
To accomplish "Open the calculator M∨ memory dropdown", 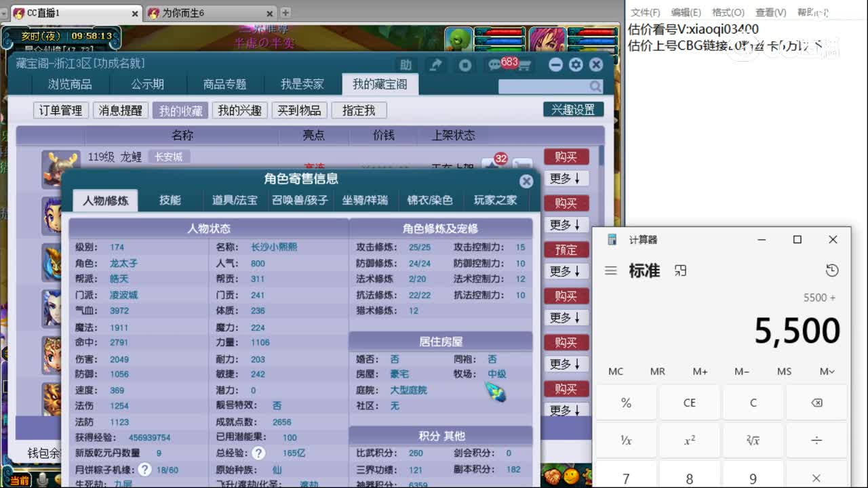I will coord(827,371).
